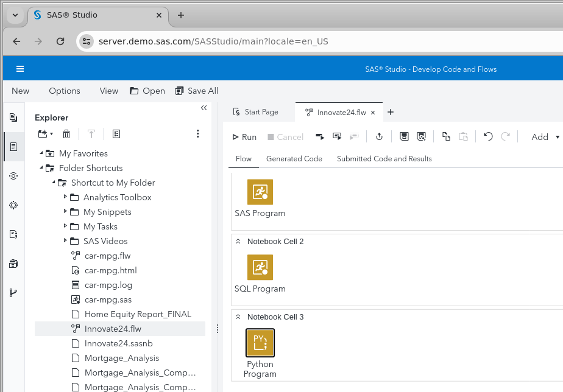563x392 pixels.
Task: Open the Options menu
Action: 65,91
